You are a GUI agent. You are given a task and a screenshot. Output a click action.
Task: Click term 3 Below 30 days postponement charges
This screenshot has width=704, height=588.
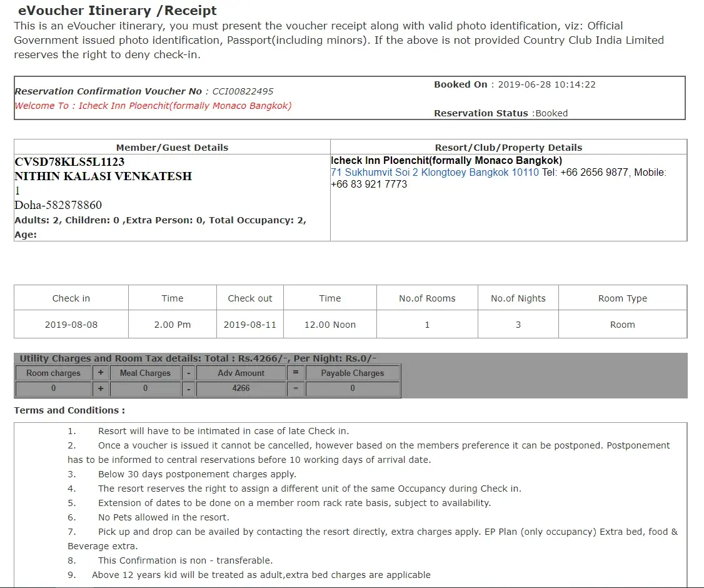point(197,474)
